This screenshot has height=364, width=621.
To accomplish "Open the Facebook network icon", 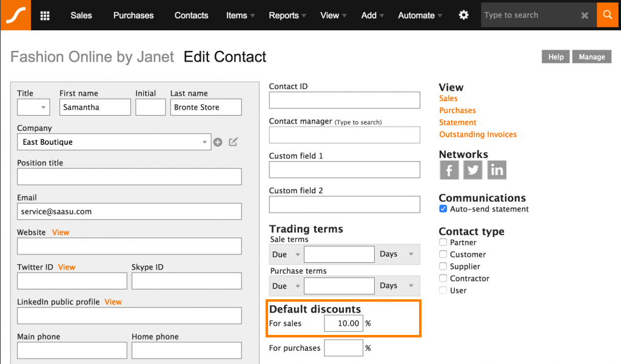I will pos(449,170).
